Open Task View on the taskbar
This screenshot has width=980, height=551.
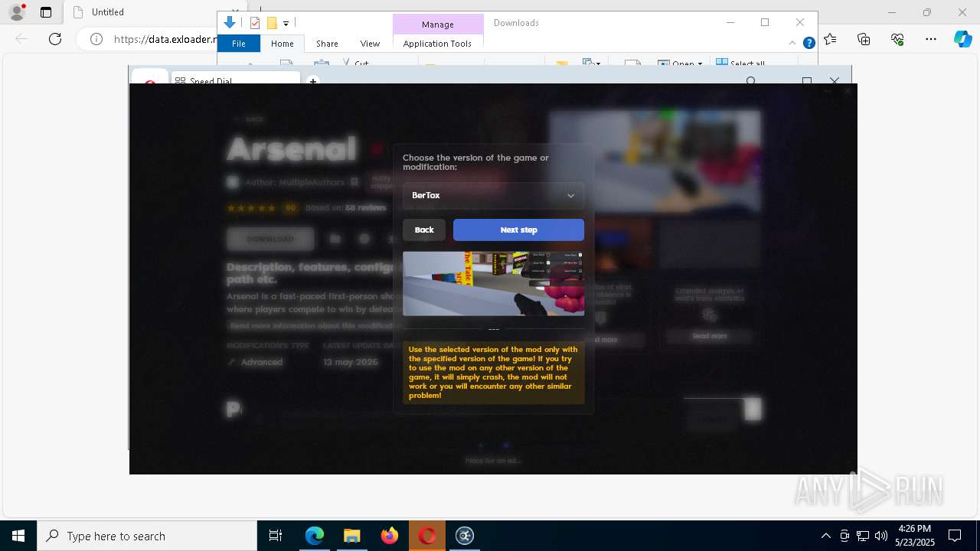coord(276,536)
